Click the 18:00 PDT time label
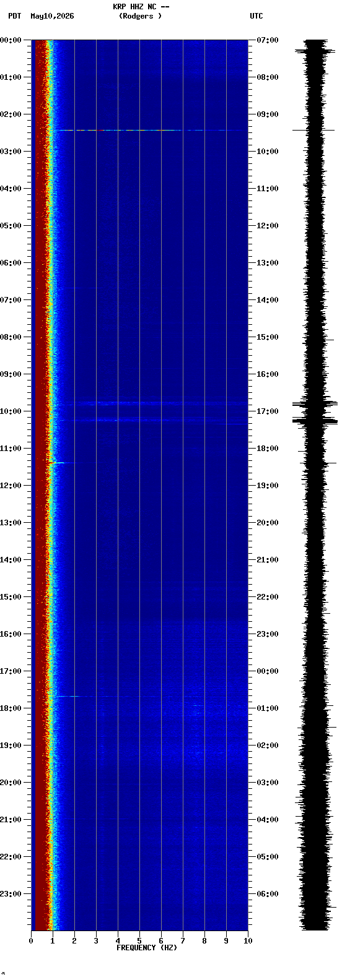342x980 pixels. click(x=11, y=708)
